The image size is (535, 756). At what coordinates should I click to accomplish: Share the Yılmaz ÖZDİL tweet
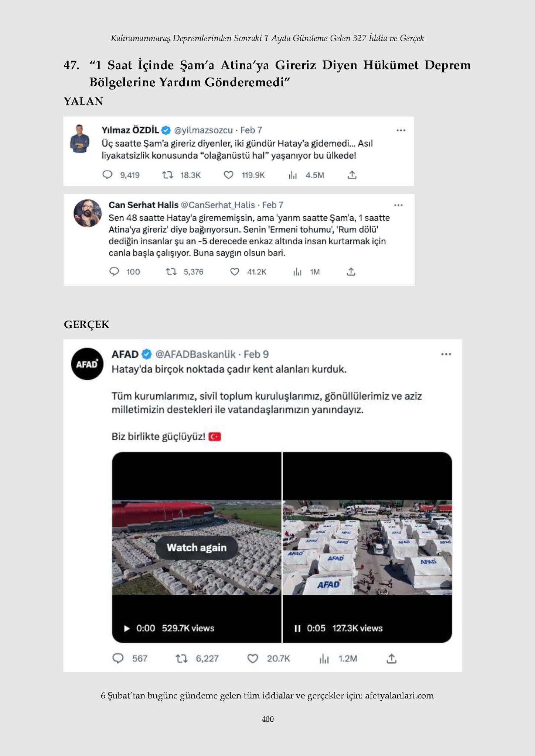coord(352,175)
